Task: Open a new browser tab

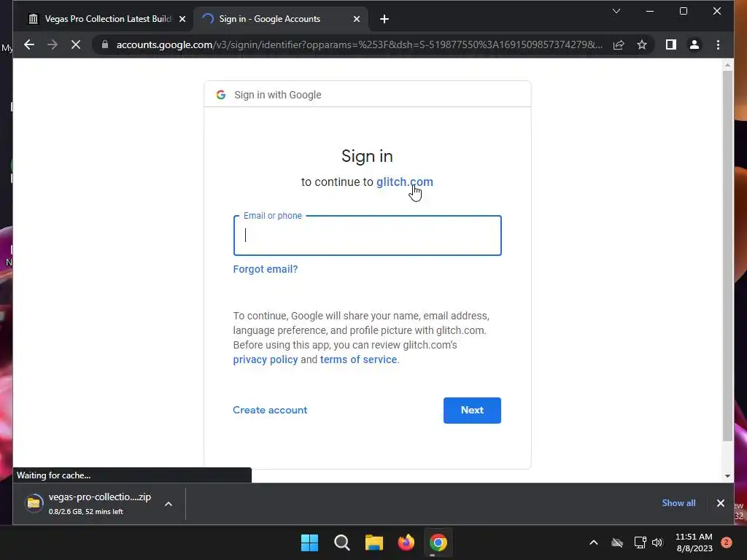Action: click(x=384, y=19)
